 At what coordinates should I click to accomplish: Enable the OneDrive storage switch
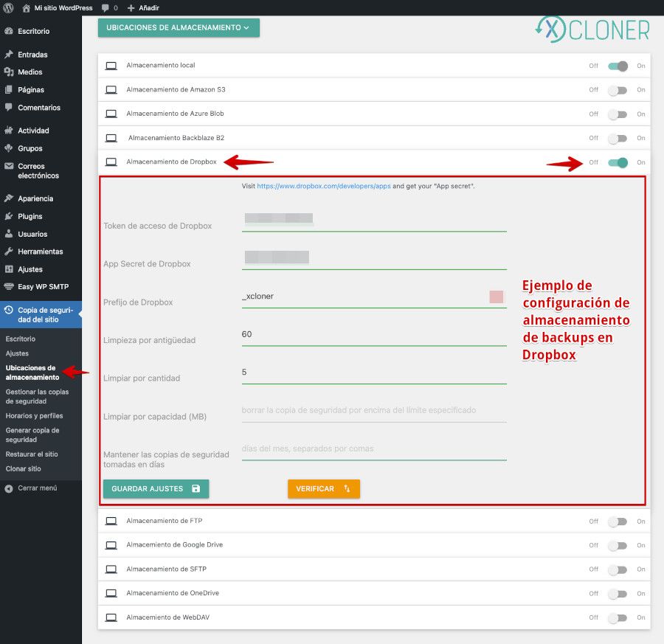click(618, 594)
